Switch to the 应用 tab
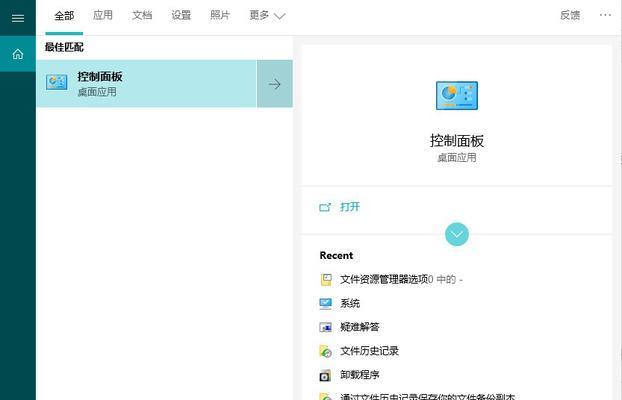The height and width of the screenshot is (400, 622). [x=103, y=15]
